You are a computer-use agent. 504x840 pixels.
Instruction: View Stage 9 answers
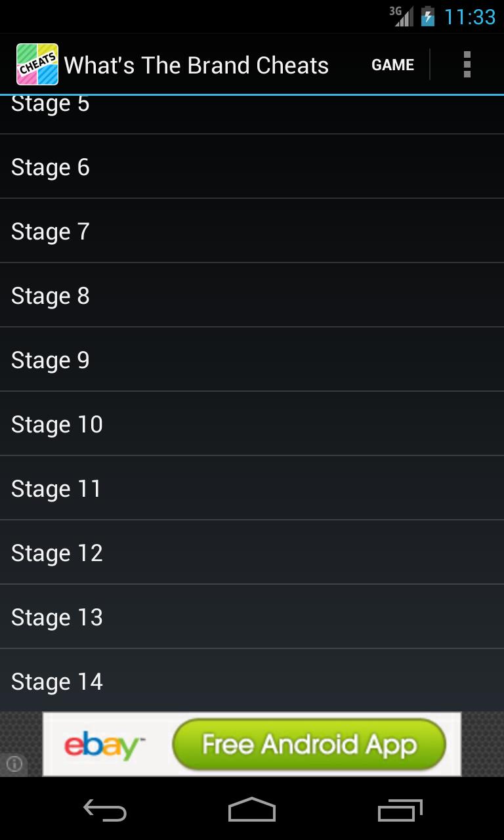252,360
